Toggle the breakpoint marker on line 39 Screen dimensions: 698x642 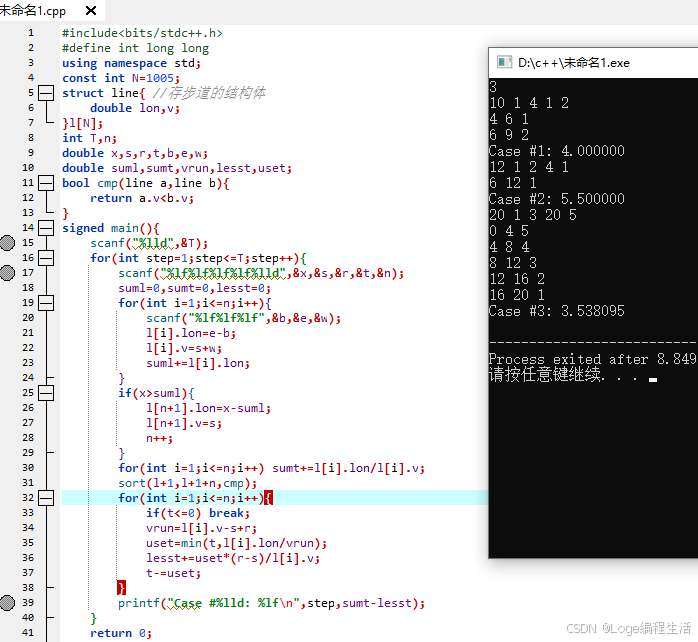pyautogui.click(x=7, y=602)
